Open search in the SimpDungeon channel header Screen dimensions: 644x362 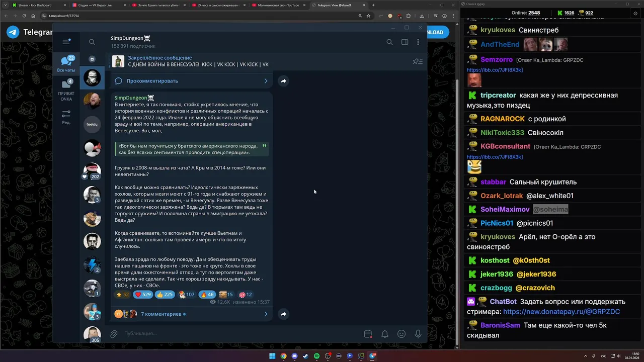click(x=389, y=42)
